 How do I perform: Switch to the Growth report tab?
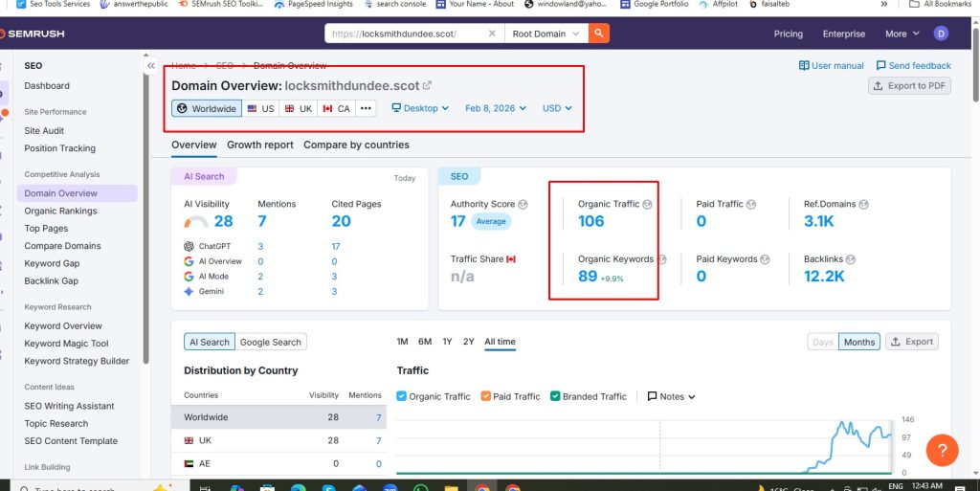260,145
